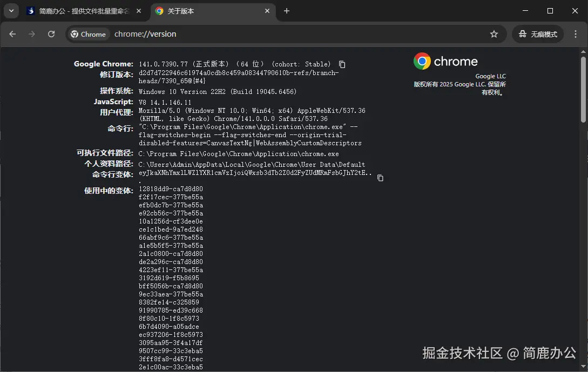Click variation 2e1c00ac-33c3eba5
Image resolution: width=588 pixels, height=372 pixels.
pos(171,367)
